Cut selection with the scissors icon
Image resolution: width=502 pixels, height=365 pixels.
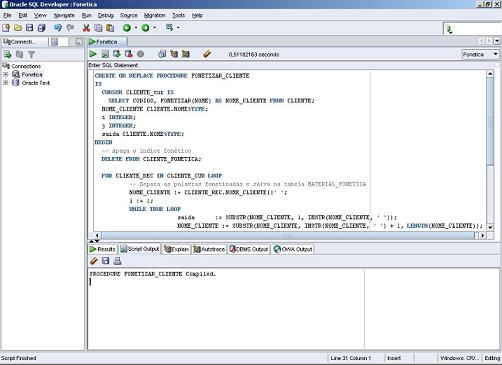coord(86,28)
